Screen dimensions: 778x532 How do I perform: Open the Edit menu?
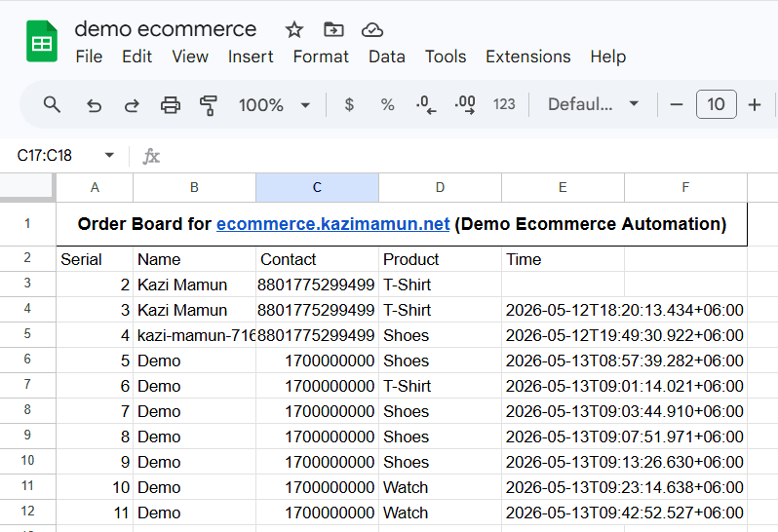pos(136,57)
